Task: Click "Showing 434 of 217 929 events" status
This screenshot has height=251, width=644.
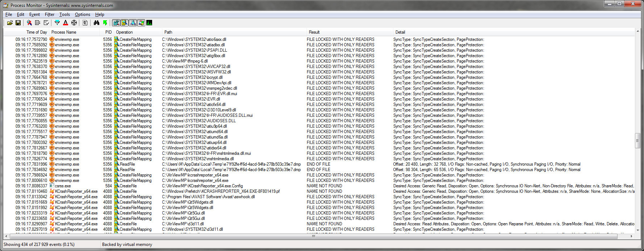Action: tap(39, 244)
